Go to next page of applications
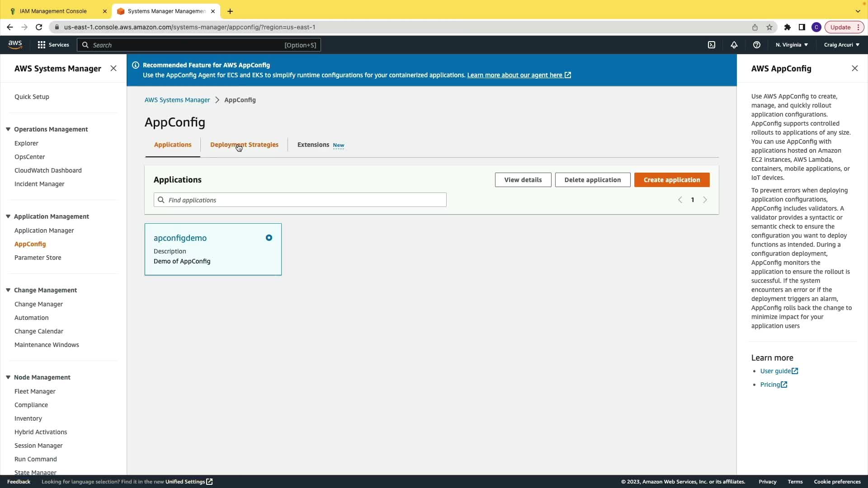This screenshot has height=488, width=868. [x=705, y=200]
